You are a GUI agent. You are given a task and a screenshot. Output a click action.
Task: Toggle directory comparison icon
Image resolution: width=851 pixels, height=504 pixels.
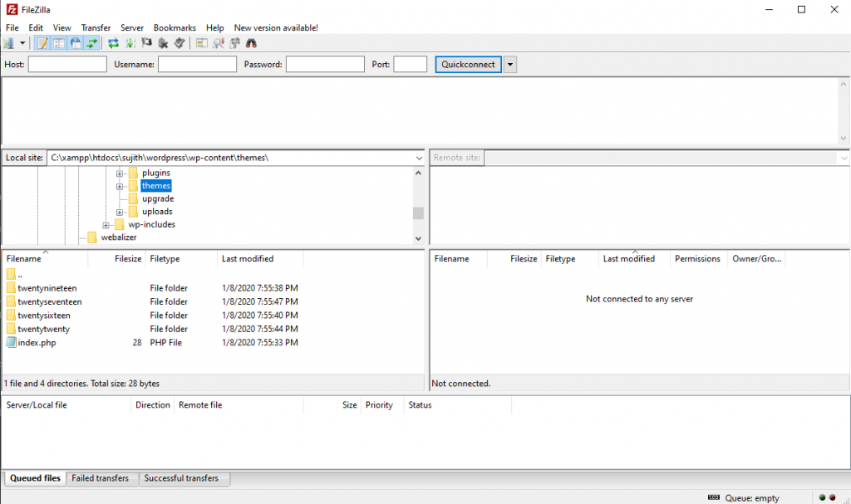tap(219, 43)
